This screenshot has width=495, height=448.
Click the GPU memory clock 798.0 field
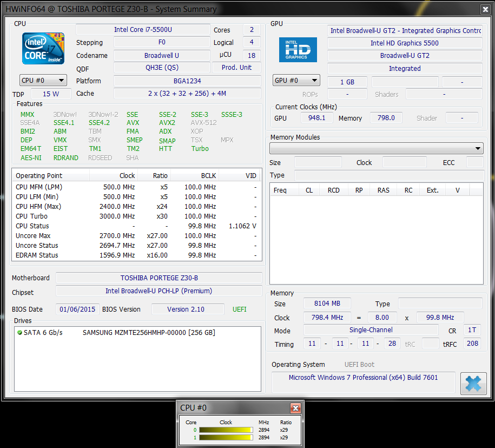click(386, 118)
